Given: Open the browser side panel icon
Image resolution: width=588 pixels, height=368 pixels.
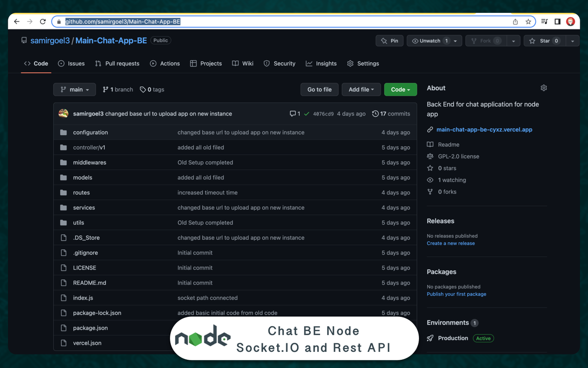Looking at the screenshot, I should 557,22.
